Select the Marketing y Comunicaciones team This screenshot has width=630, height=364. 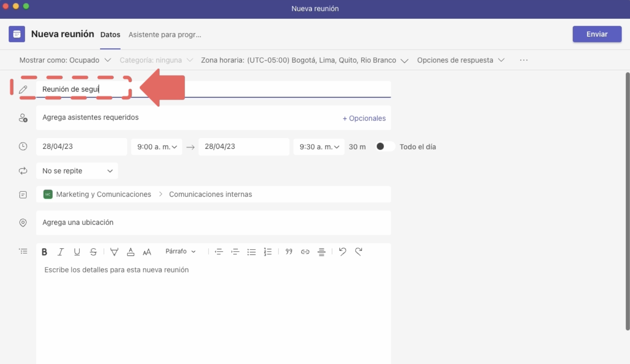point(97,194)
